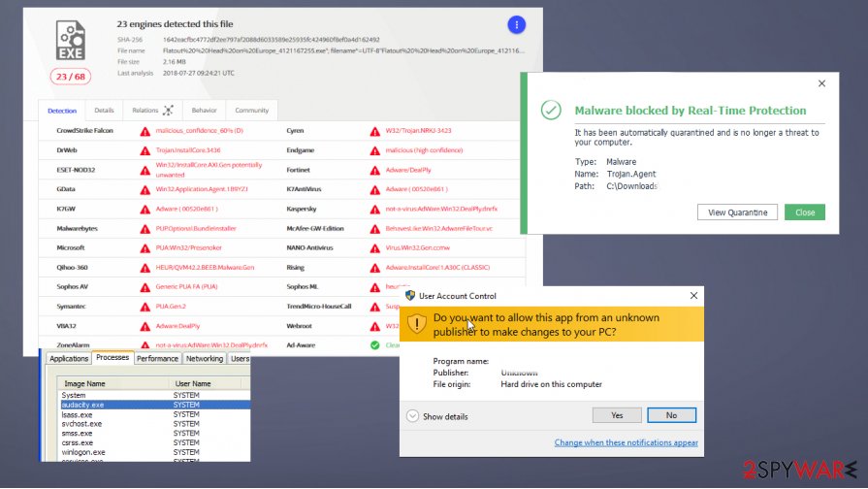Select the audacity.exe process
The height and width of the screenshot is (489, 868).
(154, 405)
